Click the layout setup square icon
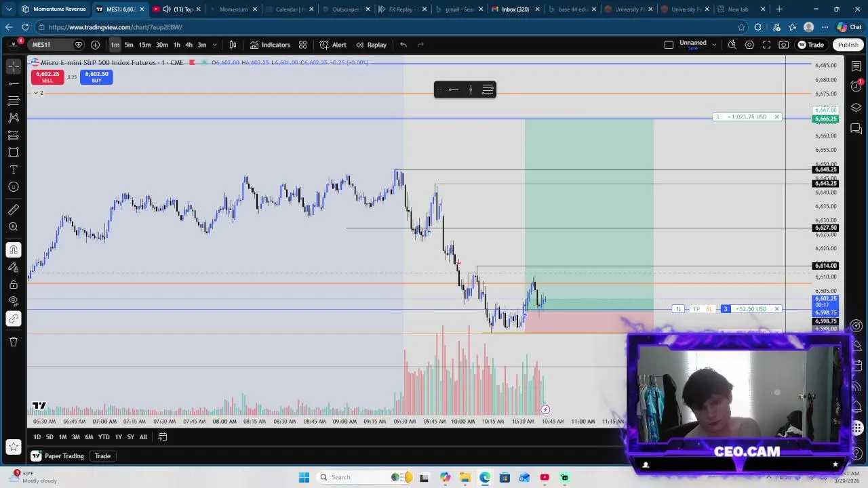868x488 pixels. coord(669,45)
